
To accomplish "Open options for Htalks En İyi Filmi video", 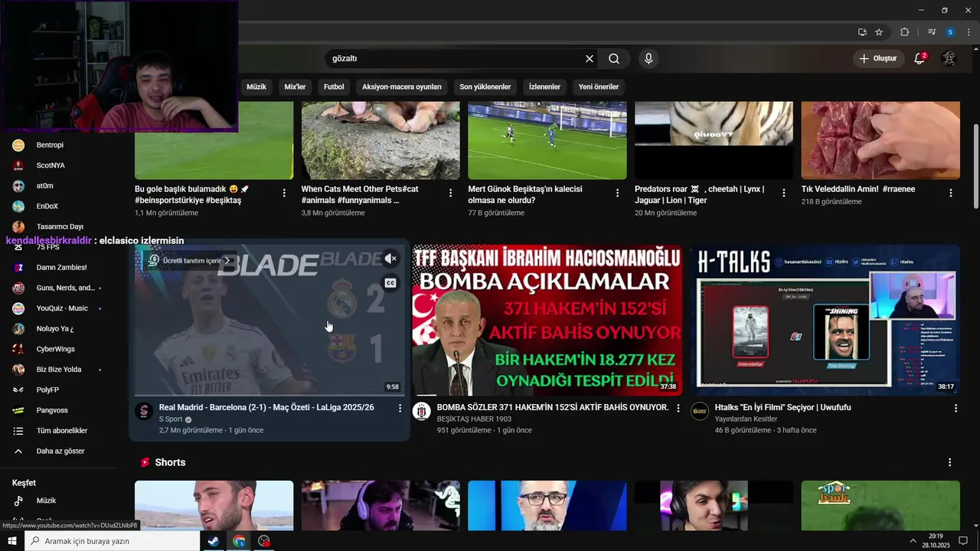I will (955, 409).
